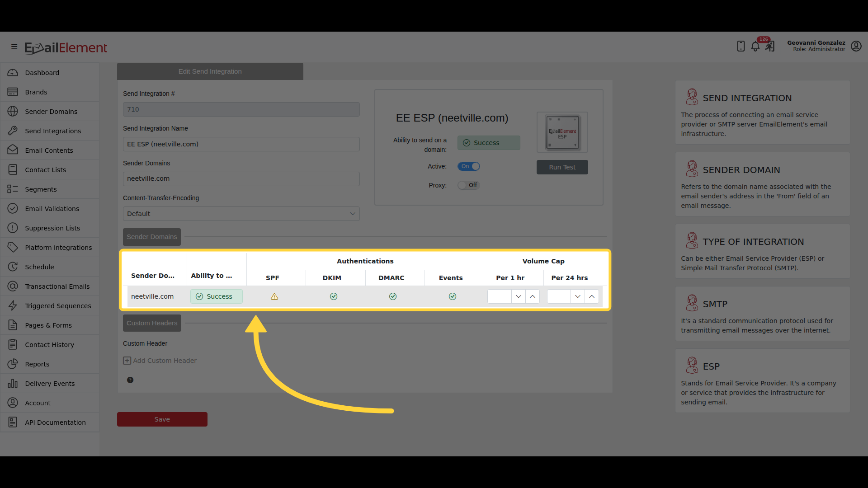Image resolution: width=868 pixels, height=488 pixels.
Task: Click the Delivery Events bar chart icon
Action: (13, 384)
